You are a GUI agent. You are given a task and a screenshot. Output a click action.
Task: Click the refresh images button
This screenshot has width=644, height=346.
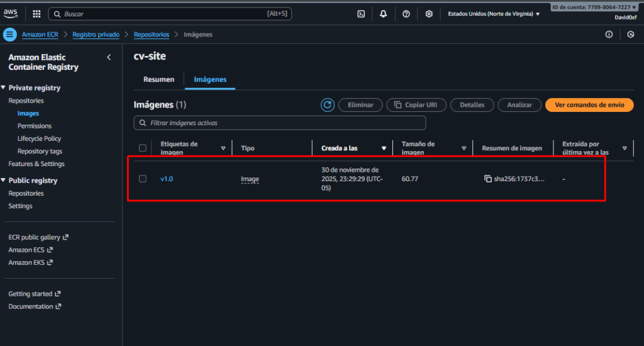[328, 105]
